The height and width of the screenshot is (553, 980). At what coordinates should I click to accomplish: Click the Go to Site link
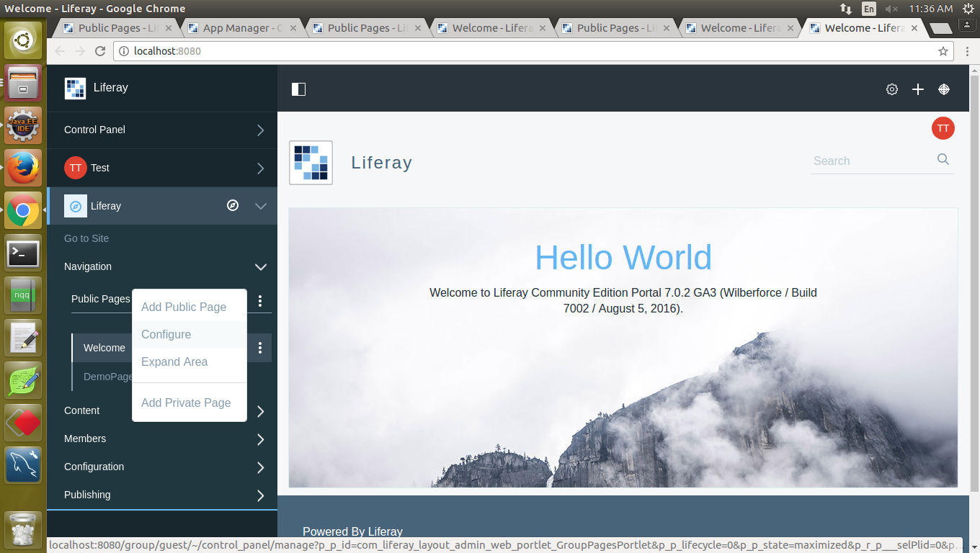tap(86, 238)
